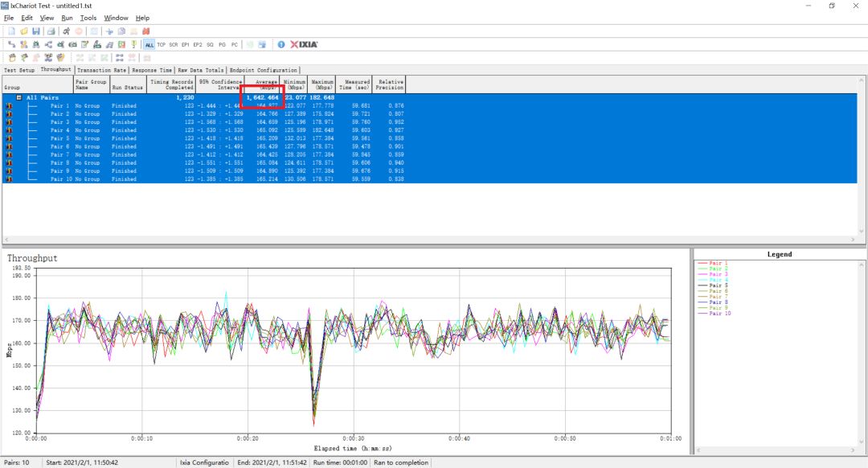Start the test with the running-man icon
This screenshot has height=468, width=868.
pos(66,31)
